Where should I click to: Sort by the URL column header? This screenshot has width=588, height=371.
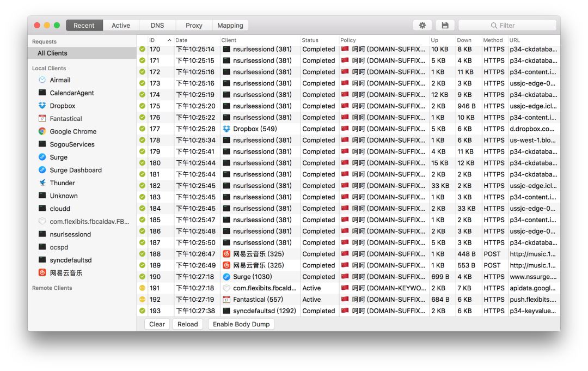pos(534,40)
